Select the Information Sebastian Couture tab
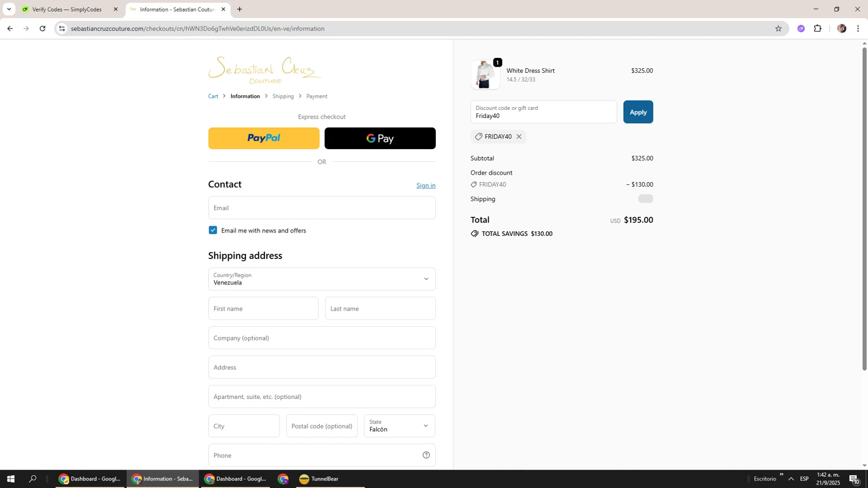The height and width of the screenshot is (488, 868). (x=177, y=9)
